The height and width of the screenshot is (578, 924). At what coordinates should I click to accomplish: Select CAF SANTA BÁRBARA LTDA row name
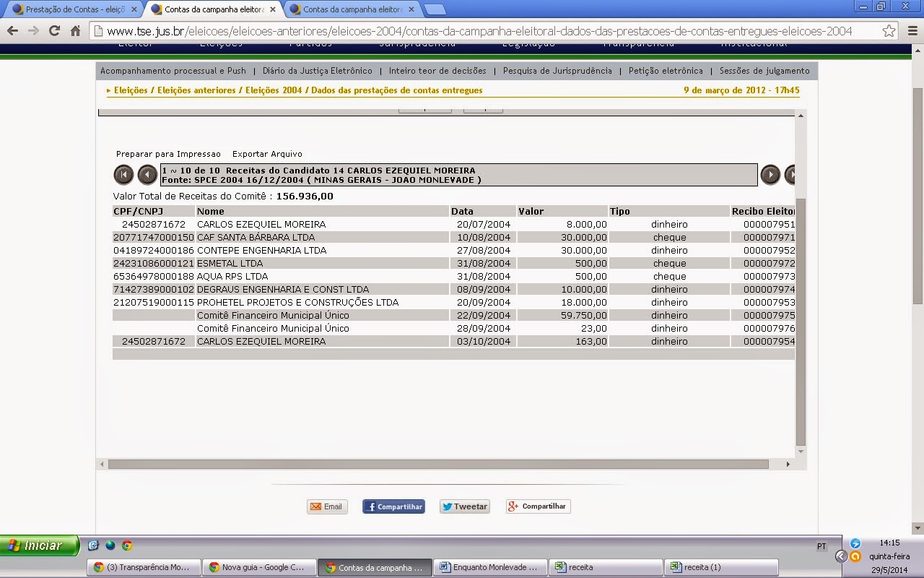point(256,237)
